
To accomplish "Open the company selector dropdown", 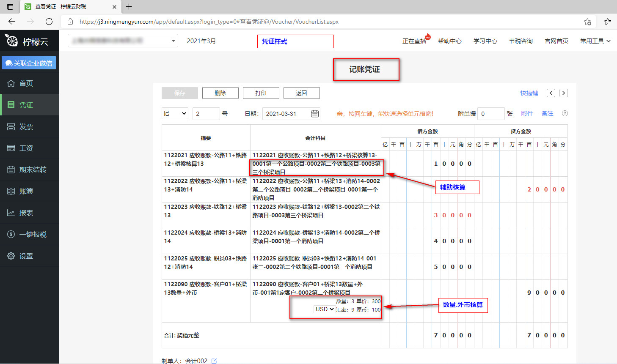I will [x=122, y=41].
